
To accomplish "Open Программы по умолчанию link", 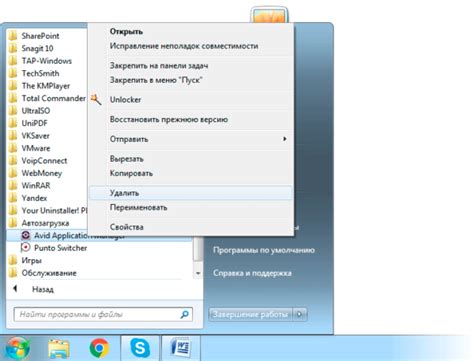I will pos(264,250).
